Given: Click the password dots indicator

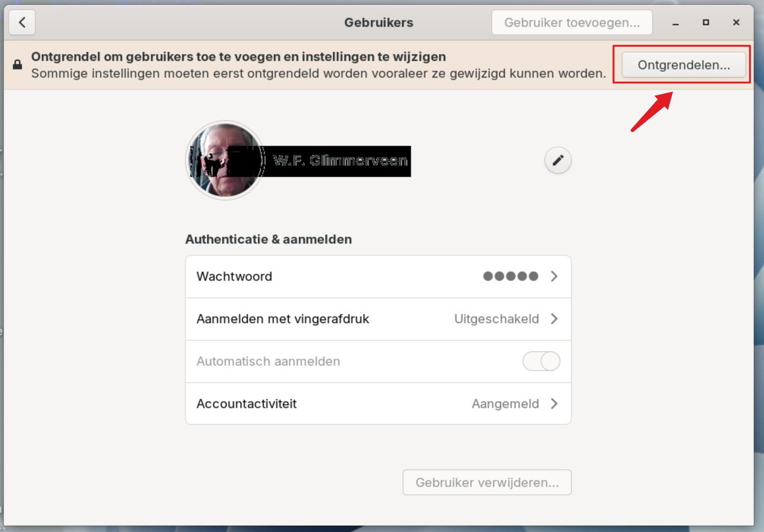Looking at the screenshot, I should coord(510,276).
